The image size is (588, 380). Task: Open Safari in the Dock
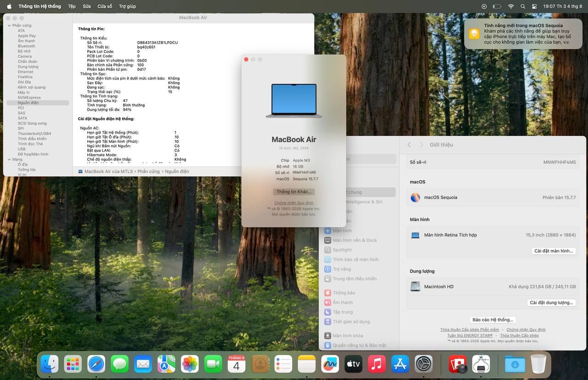(x=96, y=364)
